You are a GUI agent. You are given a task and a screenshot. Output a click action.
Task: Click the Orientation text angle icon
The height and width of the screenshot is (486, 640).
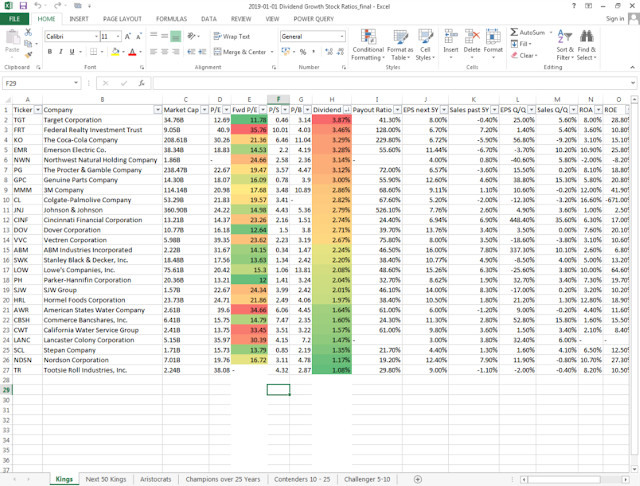(191, 37)
